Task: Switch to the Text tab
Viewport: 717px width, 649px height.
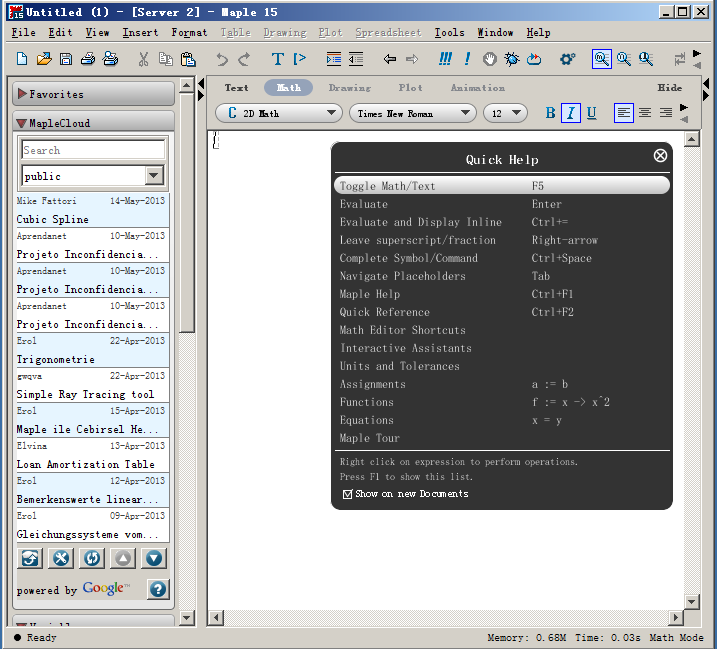Action: [236, 87]
